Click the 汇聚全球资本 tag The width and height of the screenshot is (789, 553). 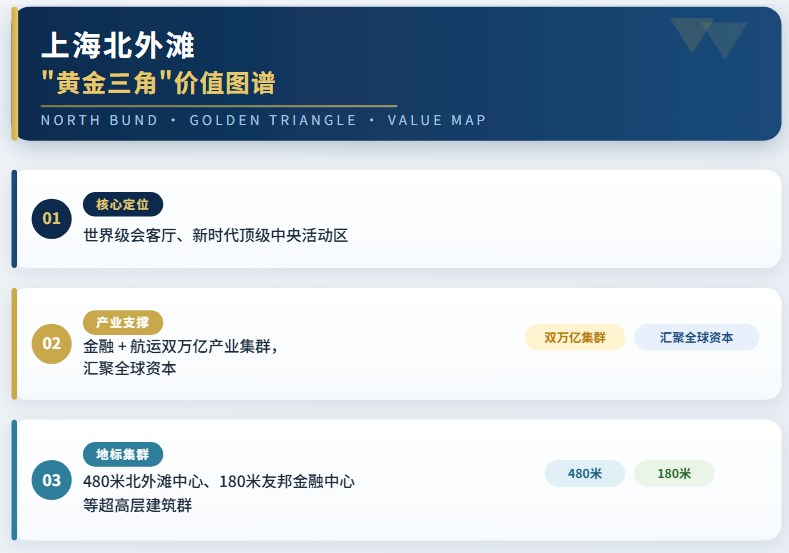[x=696, y=337]
